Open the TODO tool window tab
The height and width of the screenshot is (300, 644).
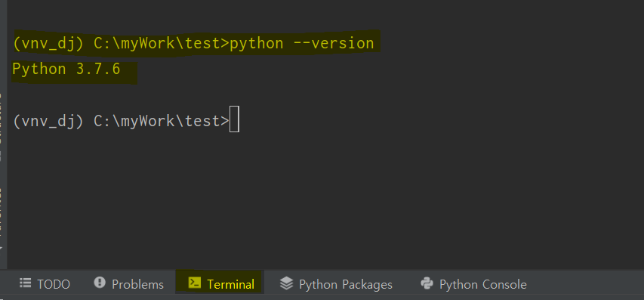pos(45,283)
